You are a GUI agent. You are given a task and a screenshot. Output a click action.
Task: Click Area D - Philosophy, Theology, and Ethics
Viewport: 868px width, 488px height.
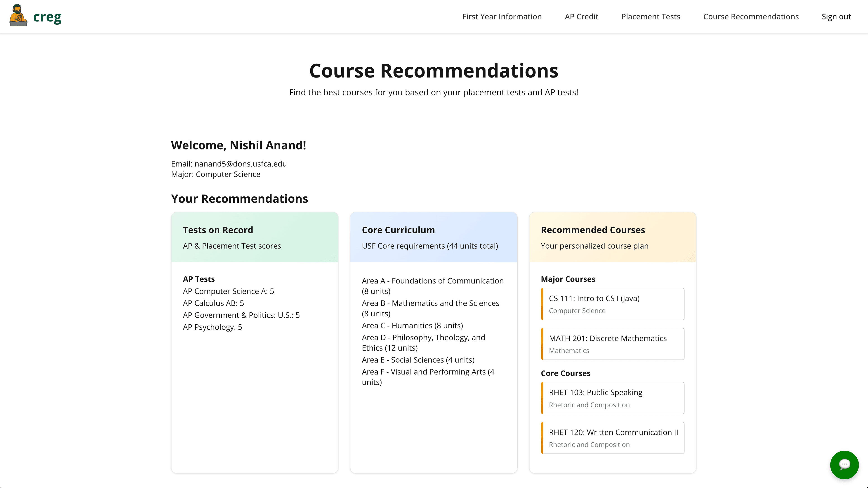[x=424, y=342]
